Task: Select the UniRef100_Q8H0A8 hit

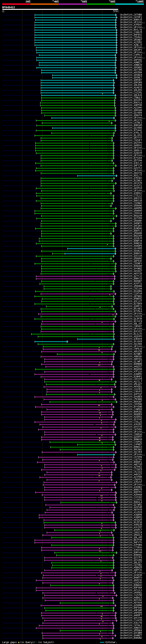Action: (x=131, y=110)
